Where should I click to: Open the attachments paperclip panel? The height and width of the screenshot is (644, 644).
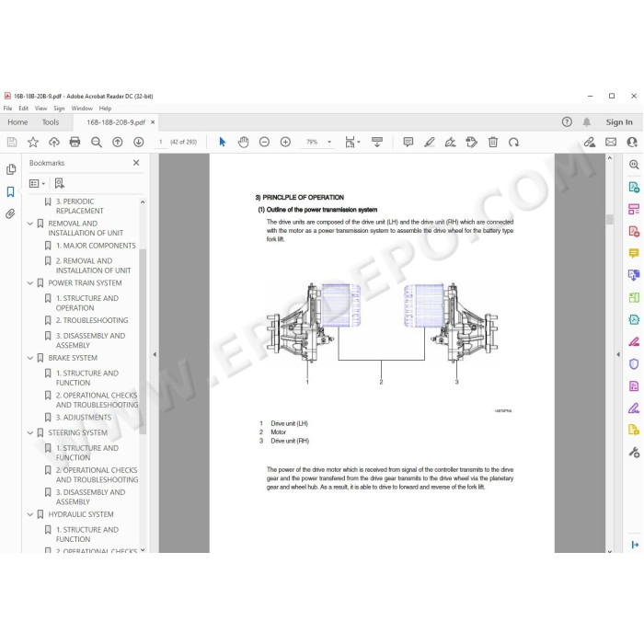(11, 213)
